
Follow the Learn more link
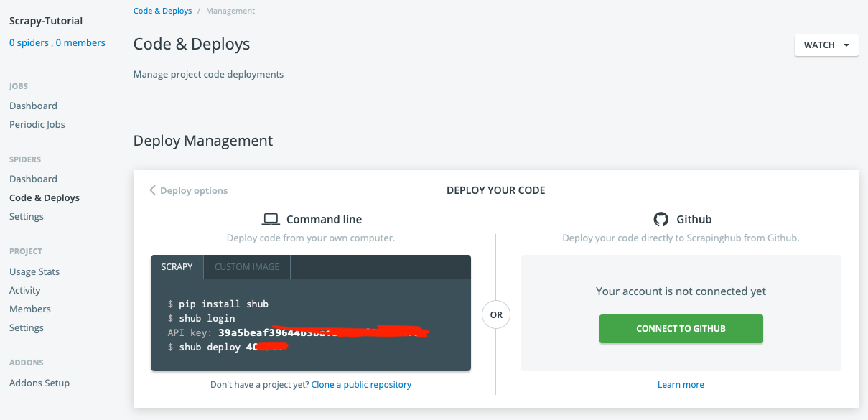tap(681, 385)
